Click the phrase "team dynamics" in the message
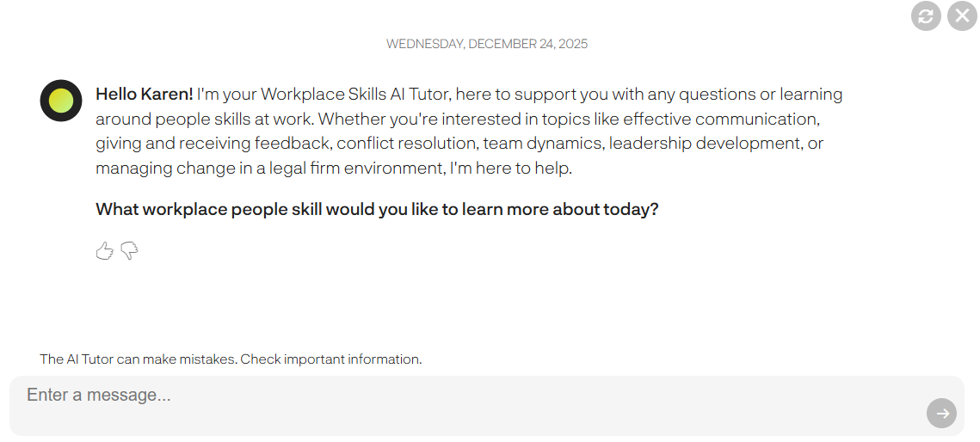980x442 pixels. click(x=542, y=144)
